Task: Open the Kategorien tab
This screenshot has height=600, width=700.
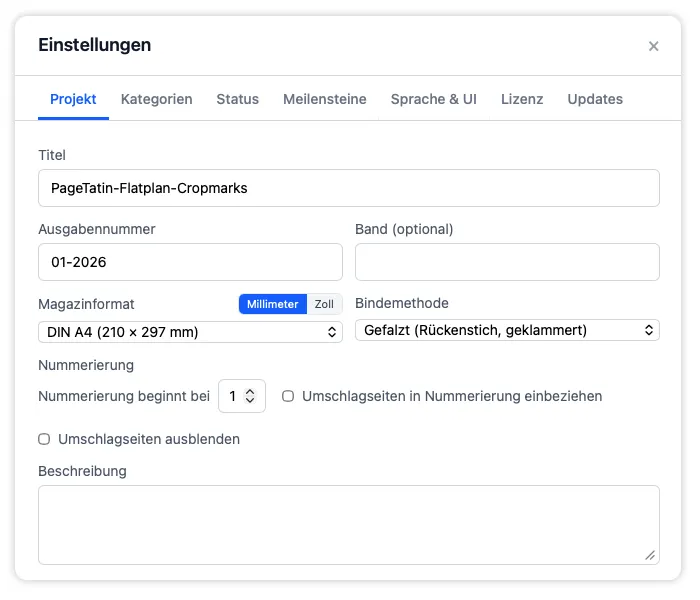Action: coord(156,99)
